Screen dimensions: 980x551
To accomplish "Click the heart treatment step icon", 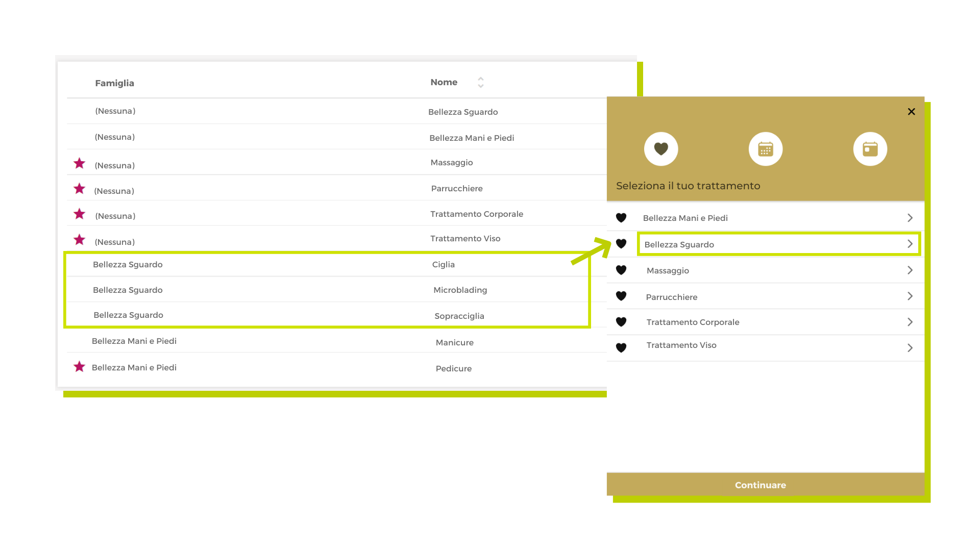I will pos(661,149).
